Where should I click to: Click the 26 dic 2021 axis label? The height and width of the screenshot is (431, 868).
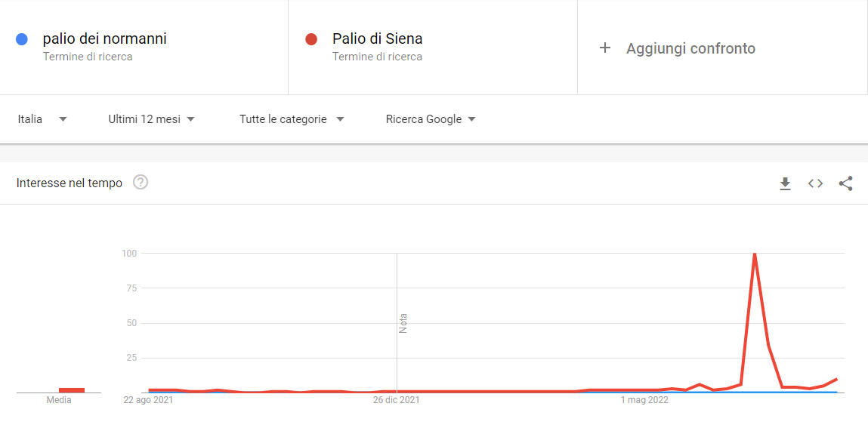click(x=397, y=400)
